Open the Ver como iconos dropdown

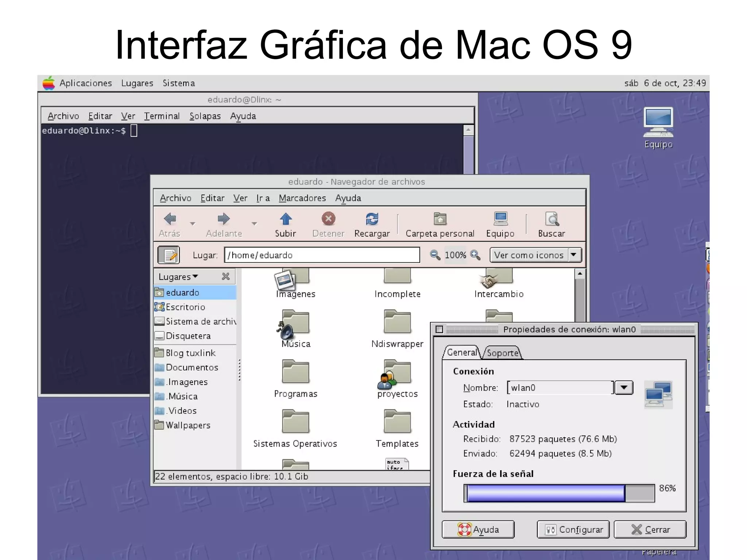pyautogui.click(x=535, y=255)
